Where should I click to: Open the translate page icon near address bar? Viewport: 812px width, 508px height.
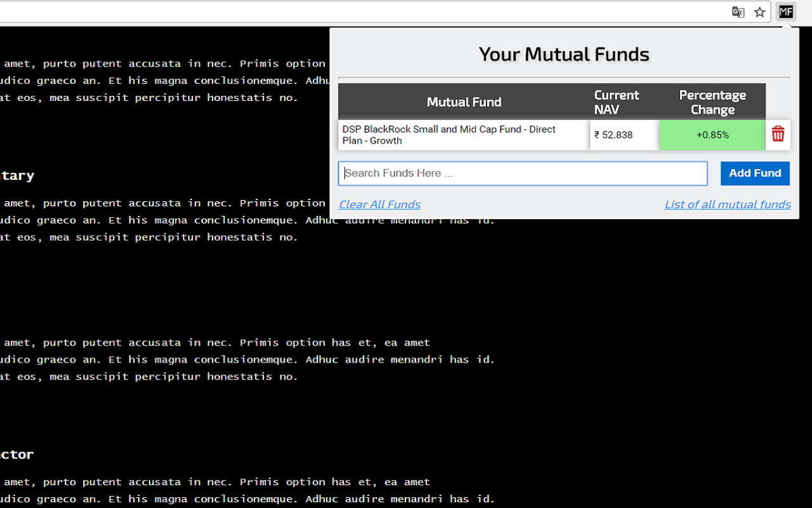click(x=738, y=11)
